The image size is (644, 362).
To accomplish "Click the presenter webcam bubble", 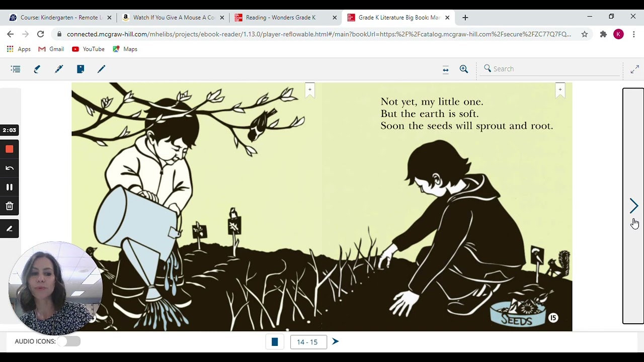I will [55, 289].
